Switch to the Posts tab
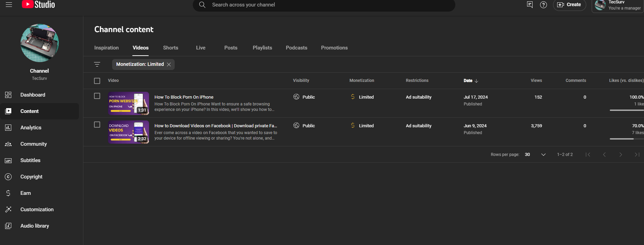644x245 pixels. click(x=231, y=48)
